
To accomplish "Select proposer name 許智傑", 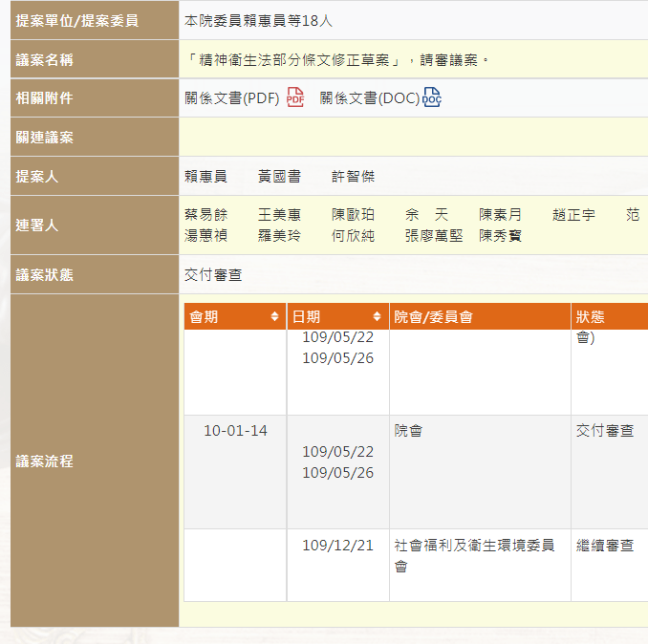I will (353, 177).
